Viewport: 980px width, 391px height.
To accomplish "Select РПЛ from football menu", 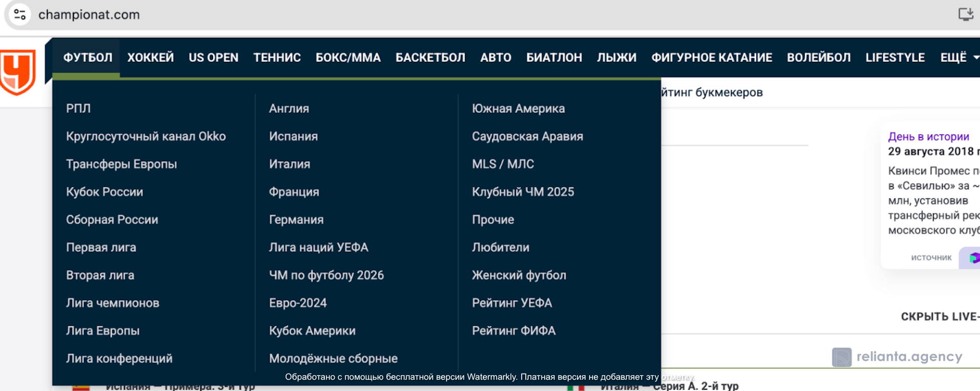I will tap(78, 108).
